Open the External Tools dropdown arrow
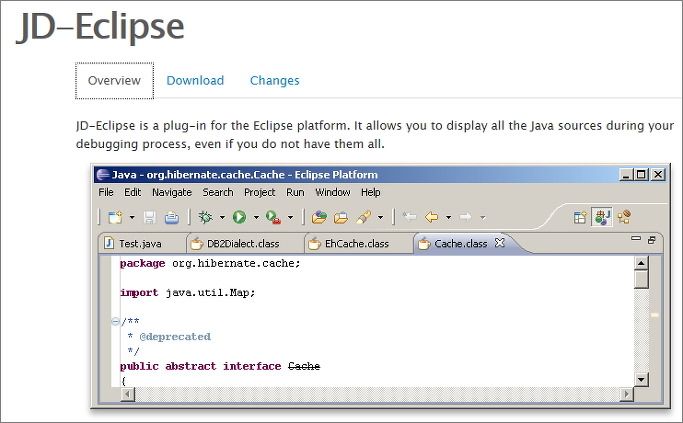 pos(290,217)
